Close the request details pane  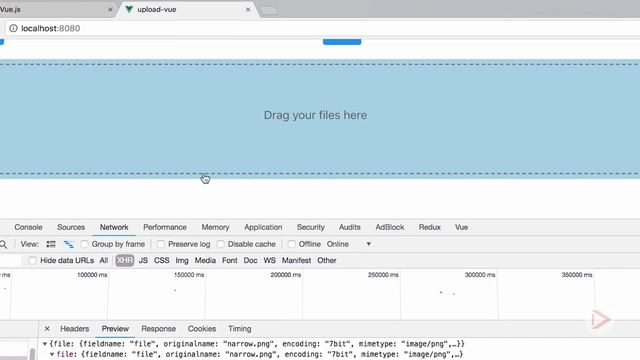coord(47,329)
